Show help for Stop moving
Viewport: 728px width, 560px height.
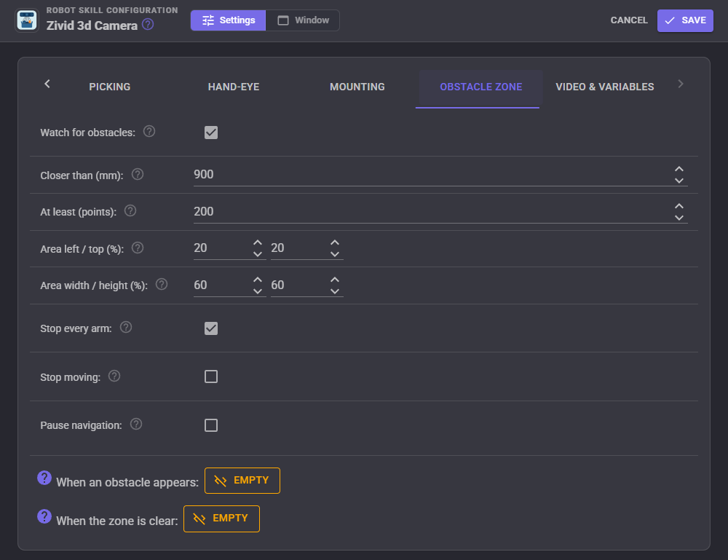pos(114,376)
